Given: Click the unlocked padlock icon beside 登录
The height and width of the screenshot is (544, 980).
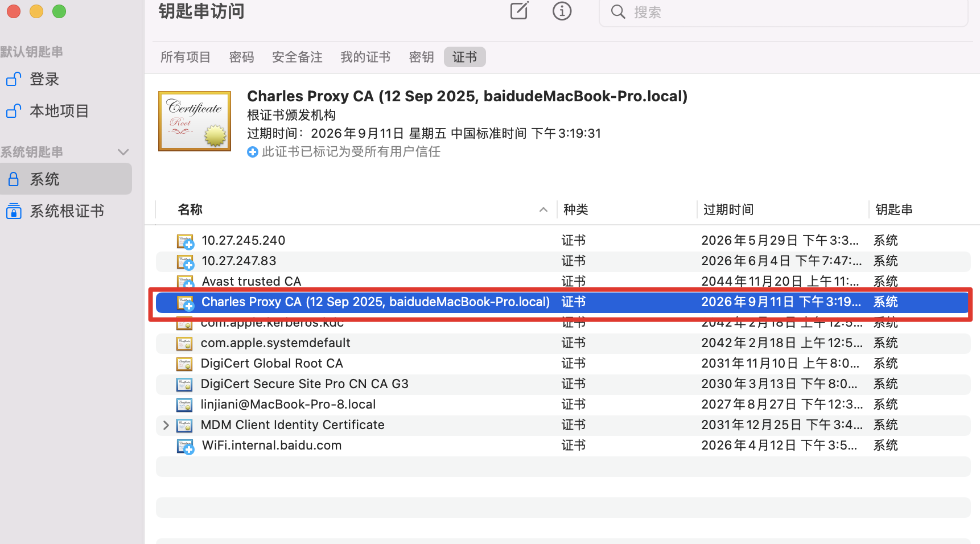Looking at the screenshot, I should [14, 79].
